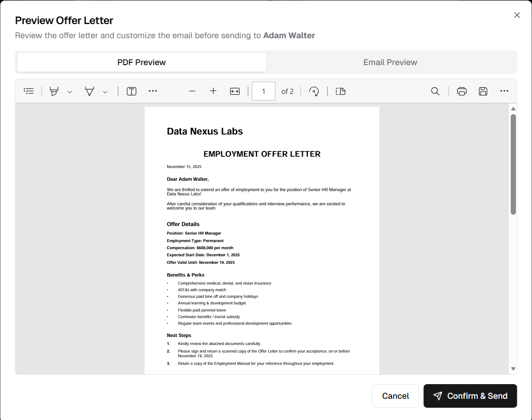Save the PDF with the disk icon
This screenshot has width=532, height=420.
[x=483, y=91]
